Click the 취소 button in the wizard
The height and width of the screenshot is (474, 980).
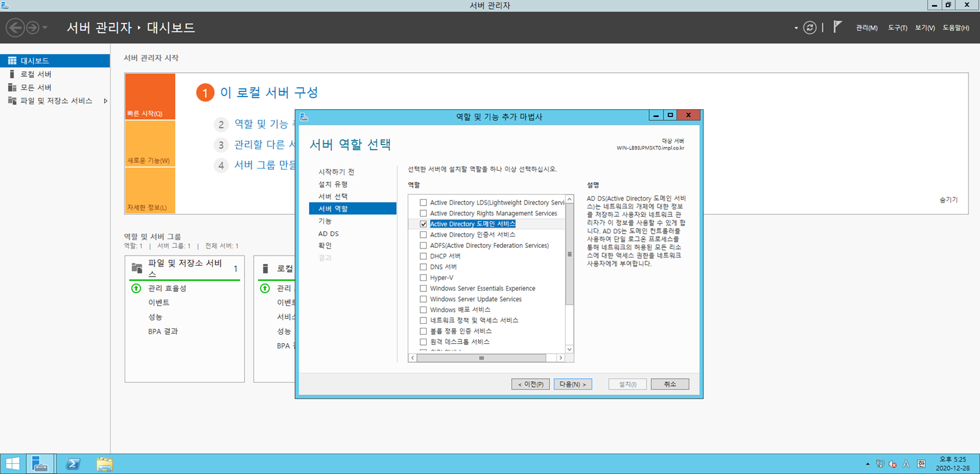pos(670,385)
